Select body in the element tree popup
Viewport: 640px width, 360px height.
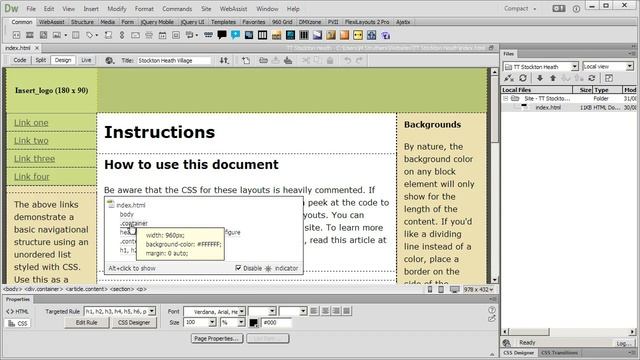point(127,214)
